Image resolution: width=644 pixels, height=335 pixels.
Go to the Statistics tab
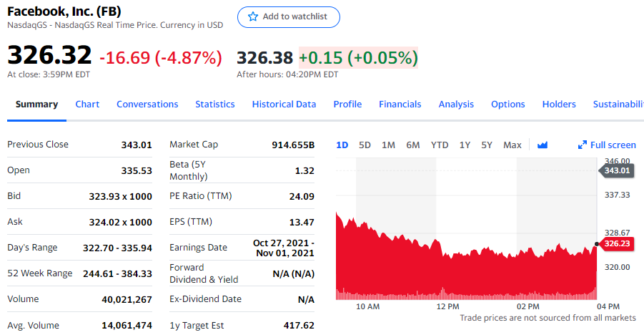pos(214,104)
